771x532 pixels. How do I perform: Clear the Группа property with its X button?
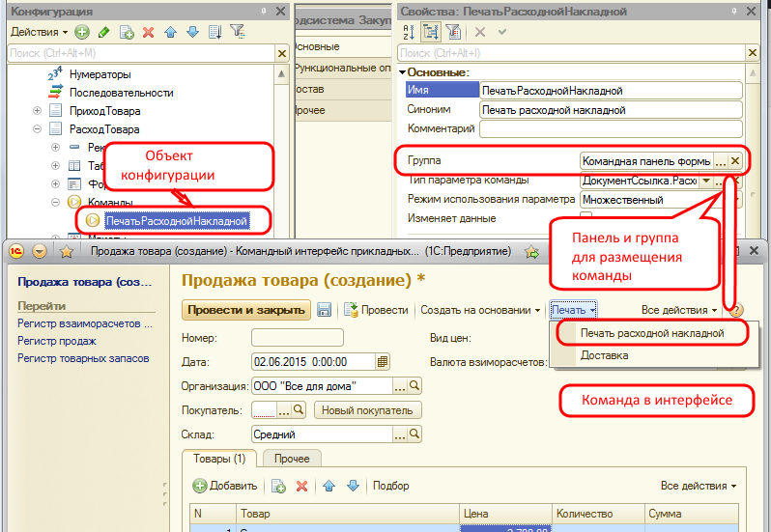coord(734,161)
